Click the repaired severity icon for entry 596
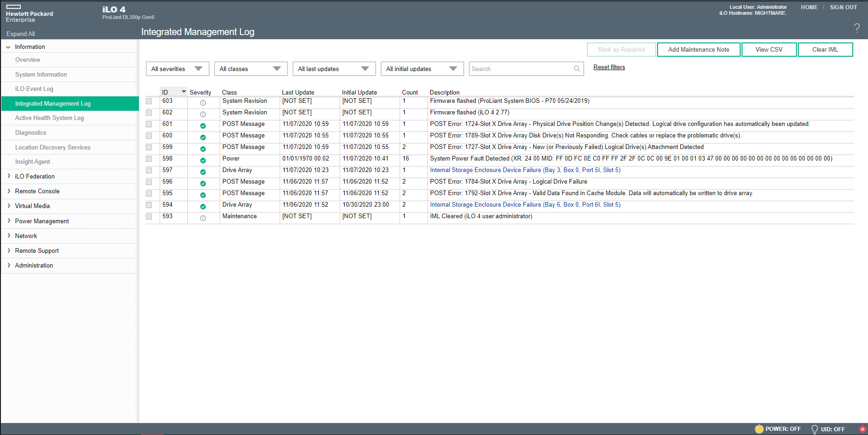Screen dimensions: 868x435 click(203, 184)
